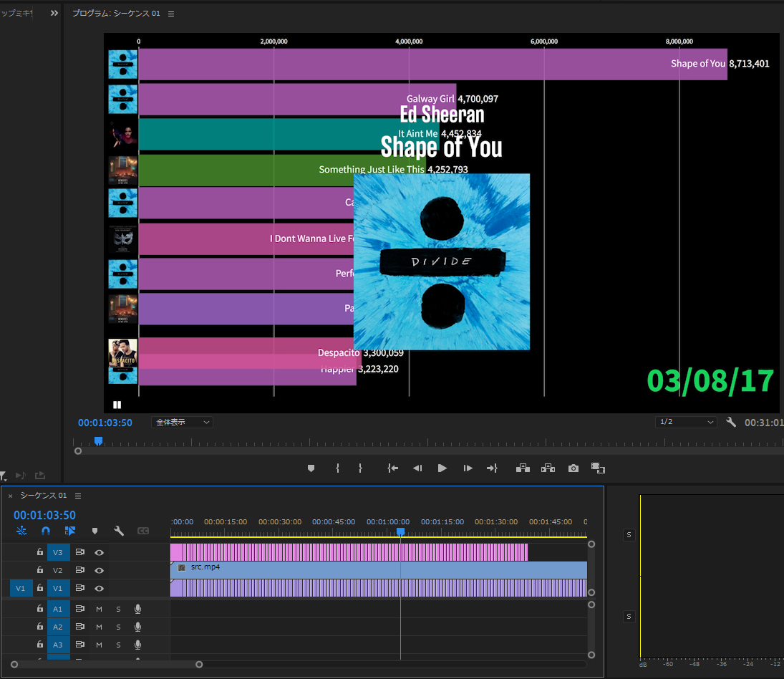Viewport: 784px width, 679px height.
Task: Step back one frame
Action: click(417, 468)
